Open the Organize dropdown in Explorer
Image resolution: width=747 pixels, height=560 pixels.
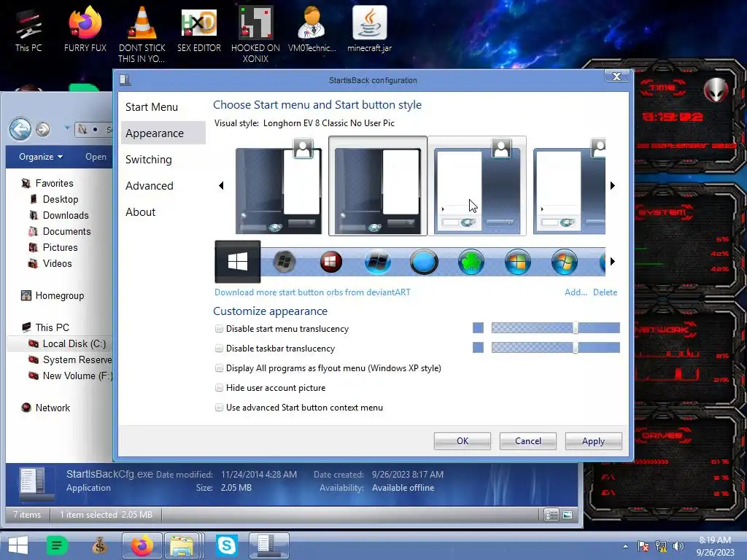(41, 157)
